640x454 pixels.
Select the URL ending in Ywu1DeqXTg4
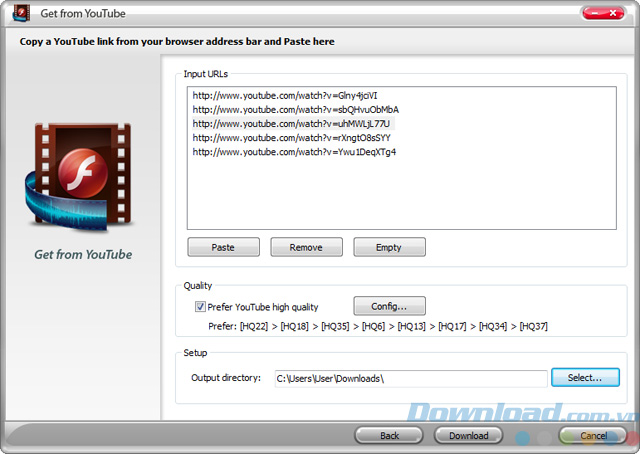(294, 152)
